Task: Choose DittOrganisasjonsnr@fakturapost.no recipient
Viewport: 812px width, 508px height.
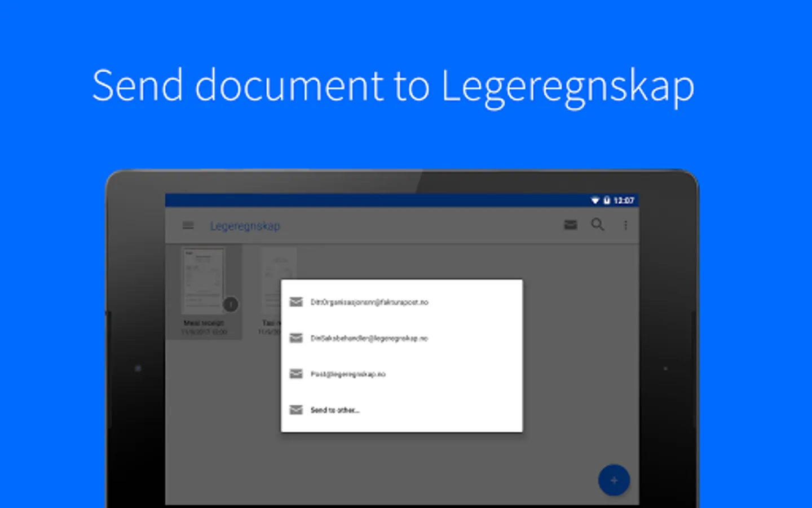Action: coord(401,303)
